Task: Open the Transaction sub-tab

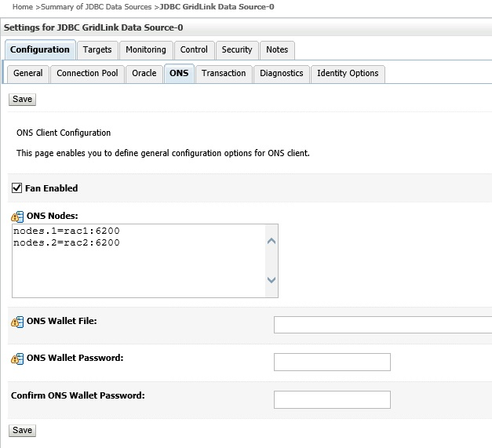Action: [224, 73]
